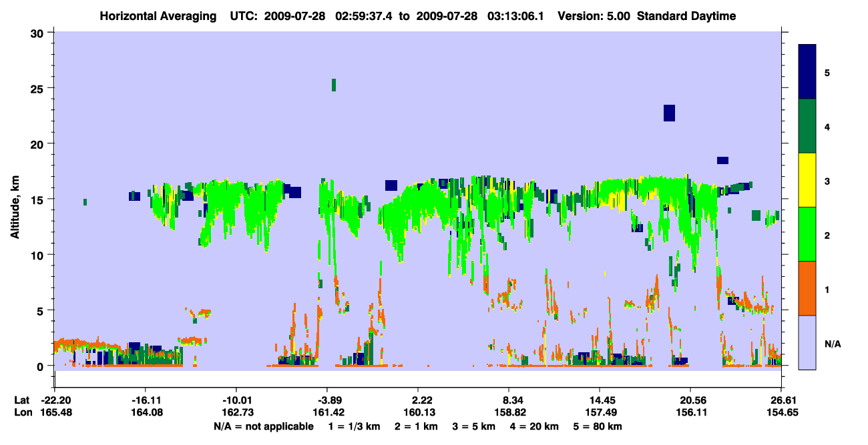868x445 pixels.
Task: Click the '4 = 20 km' key text
Action: pyautogui.click(x=535, y=426)
